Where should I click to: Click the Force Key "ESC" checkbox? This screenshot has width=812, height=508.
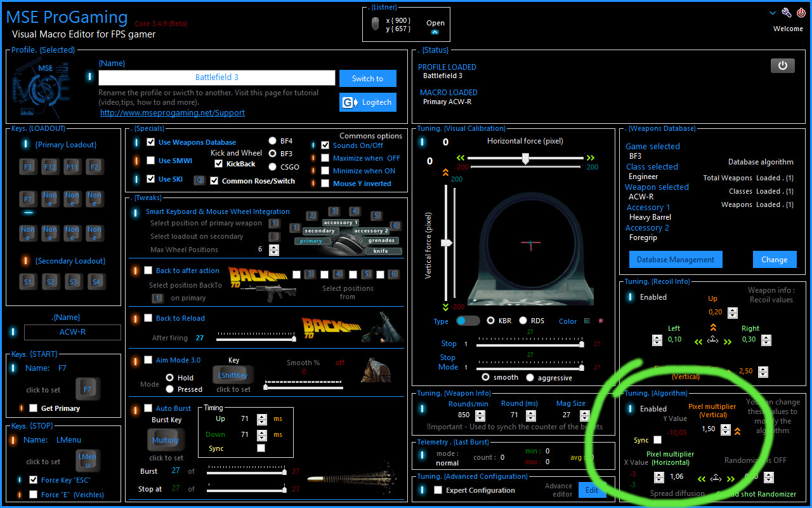point(33,480)
